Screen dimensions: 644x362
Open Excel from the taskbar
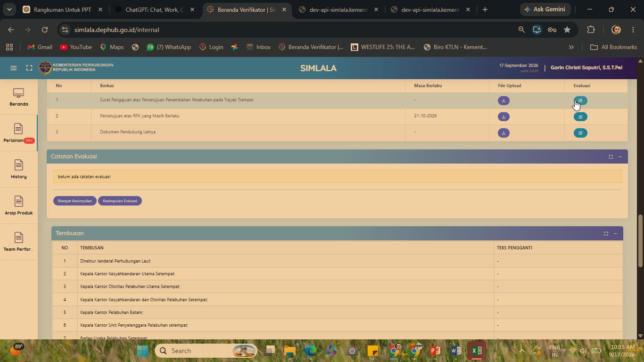477,351
